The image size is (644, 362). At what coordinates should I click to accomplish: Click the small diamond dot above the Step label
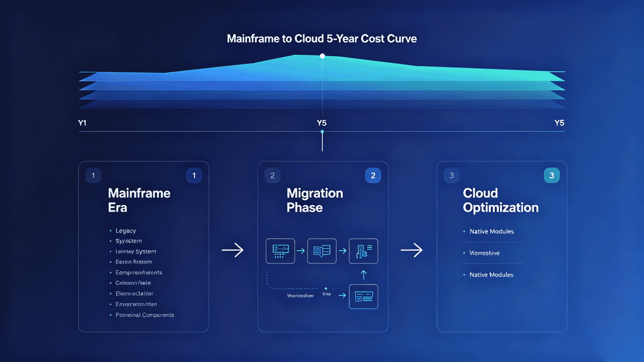click(326, 288)
